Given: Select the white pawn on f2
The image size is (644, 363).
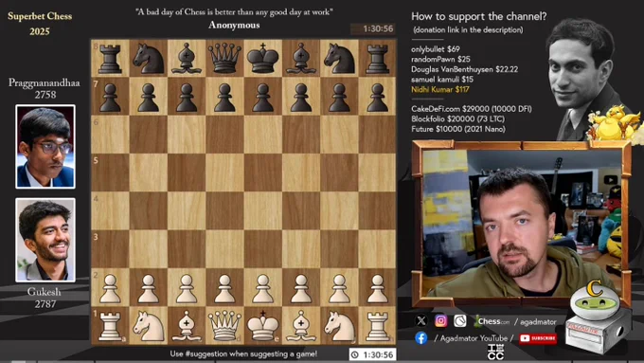Looking at the screenshot, I should 301,288.
